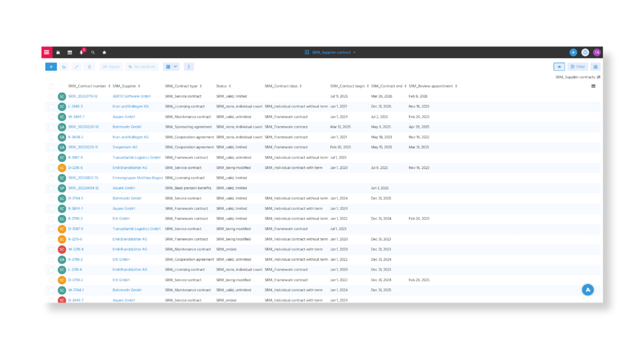Open the TA user avatar menu
Screen dimensions: 644x350
point(596,51)
